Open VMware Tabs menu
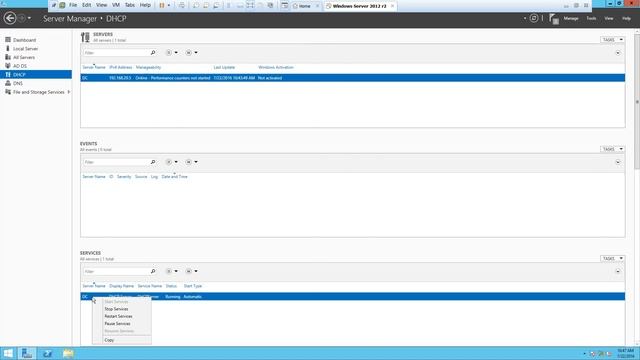640x360 pixels. tap(130, 5)
